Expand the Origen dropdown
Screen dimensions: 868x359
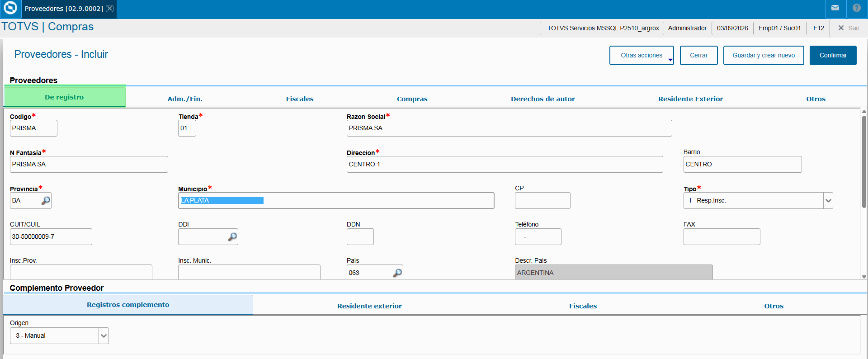[104, 335]
